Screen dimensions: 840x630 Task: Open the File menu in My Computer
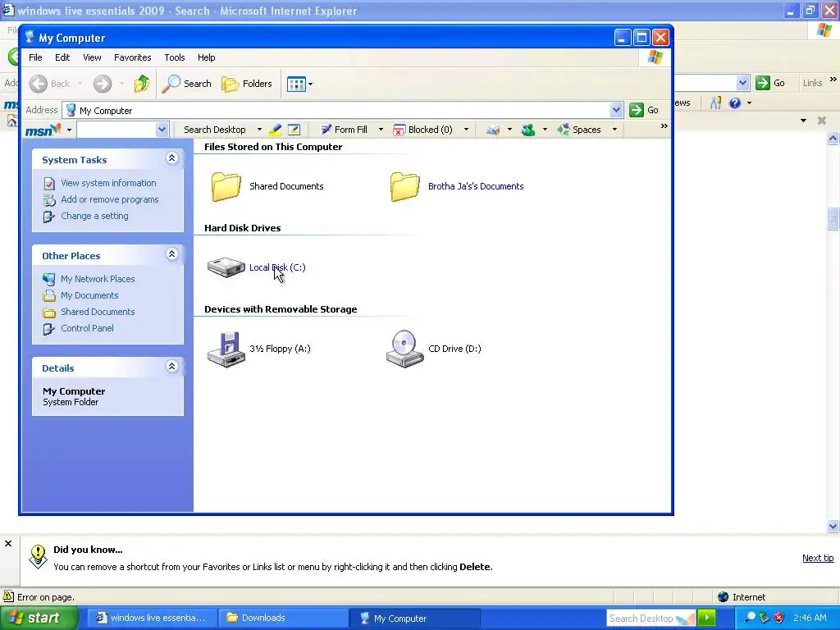(x=35, y=57)
